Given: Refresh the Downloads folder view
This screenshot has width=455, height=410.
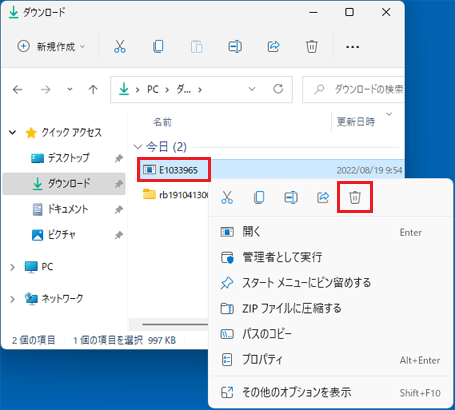Looking at the screenshot, I should pos(278,89).
